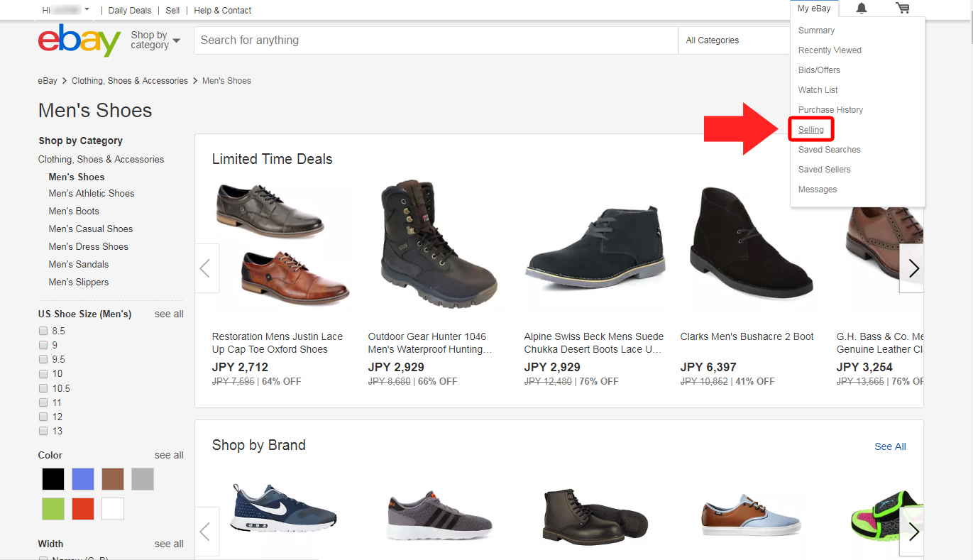The width and height of the screenshot is (973, 560).
Task: Enable the 10.5 size filter
Action: click(43, 388)
